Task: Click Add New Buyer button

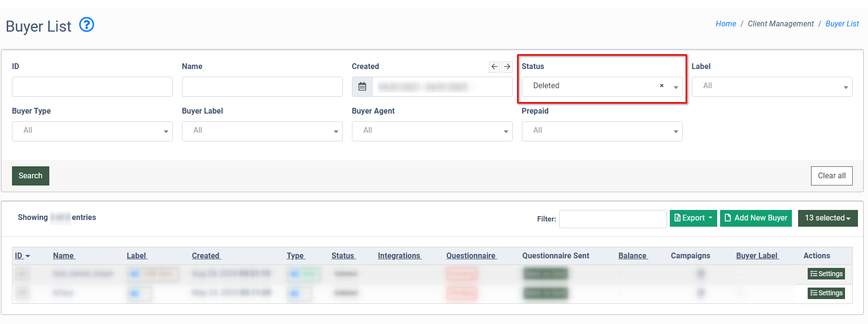Action: [755, 218]
